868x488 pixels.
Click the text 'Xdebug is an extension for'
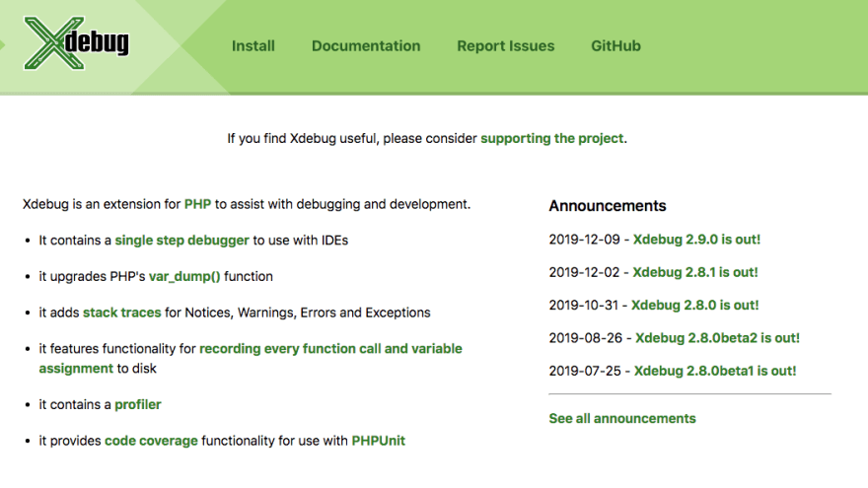[x=102, y=204]
